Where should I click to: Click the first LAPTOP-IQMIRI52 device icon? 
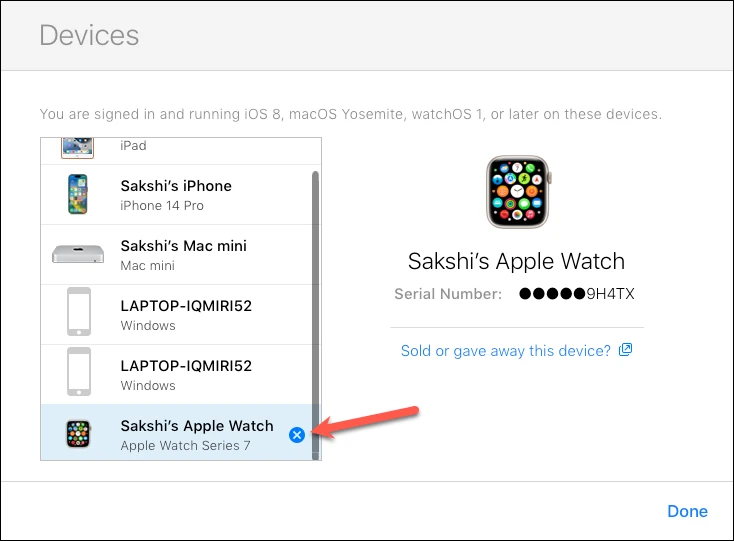pyautogui.click(x=79, y=312)
